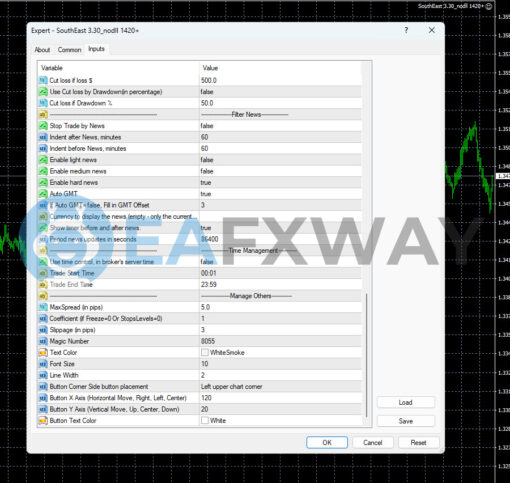Toggle the Auto GMT value true
This screenshot has height=483, width=510.
[x=280, y=194]
